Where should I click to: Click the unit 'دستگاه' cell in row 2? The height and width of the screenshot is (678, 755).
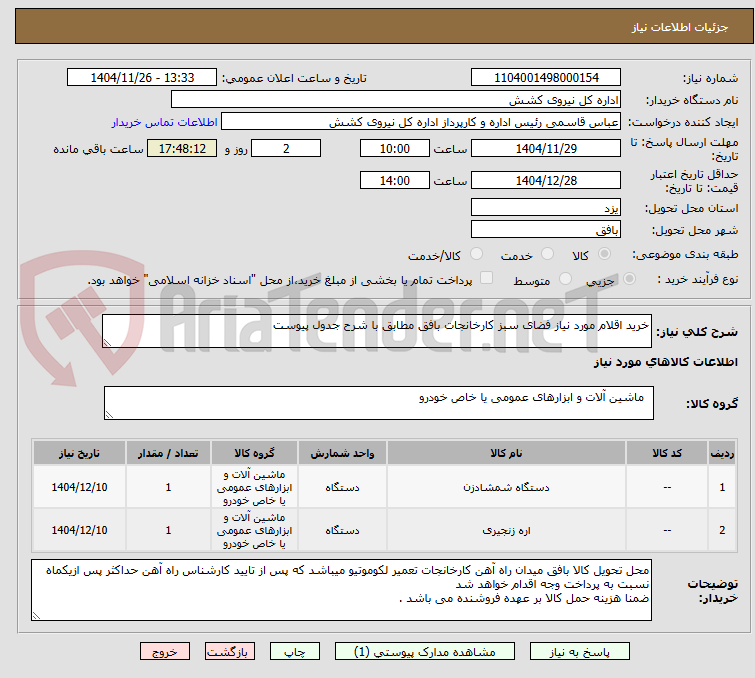click(x=342, y=531)
